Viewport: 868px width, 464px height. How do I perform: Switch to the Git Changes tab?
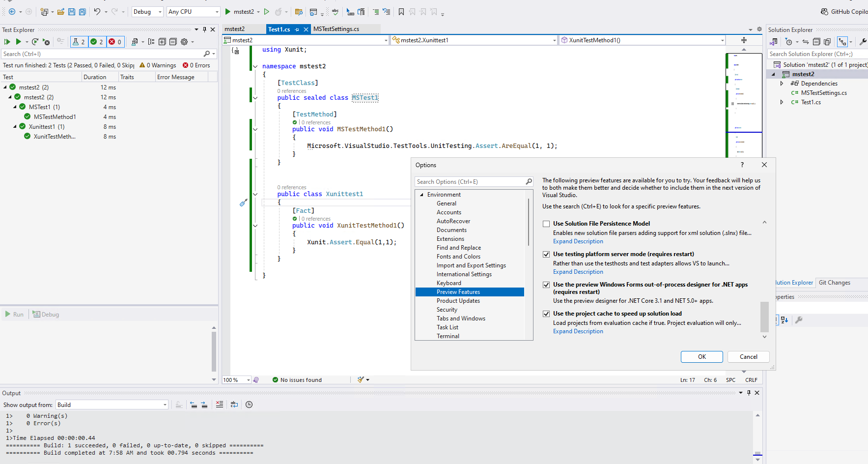[834, 283]
